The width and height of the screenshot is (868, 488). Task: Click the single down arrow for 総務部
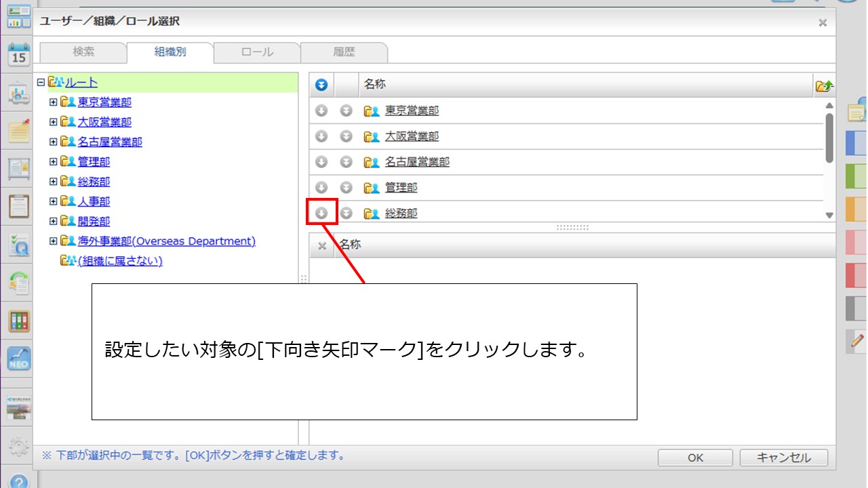322,213
